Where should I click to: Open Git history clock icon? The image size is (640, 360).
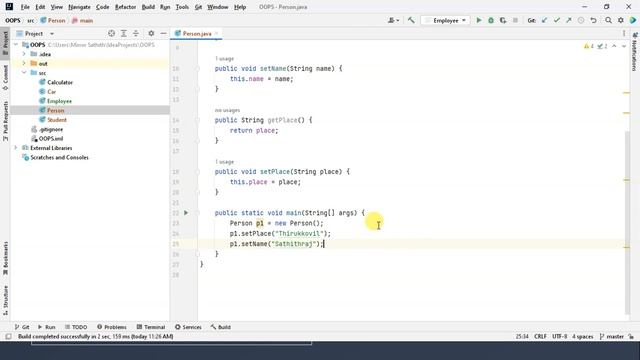(x=581, y=20)
